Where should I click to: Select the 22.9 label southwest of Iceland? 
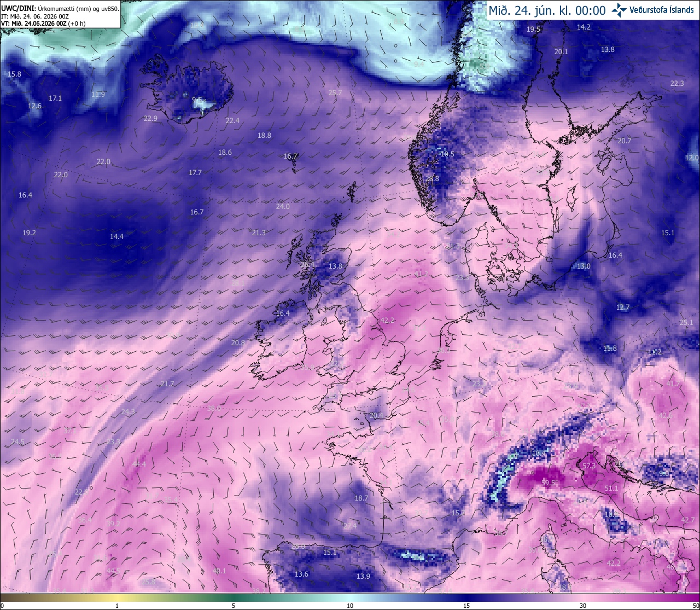(x=150, y=119)
